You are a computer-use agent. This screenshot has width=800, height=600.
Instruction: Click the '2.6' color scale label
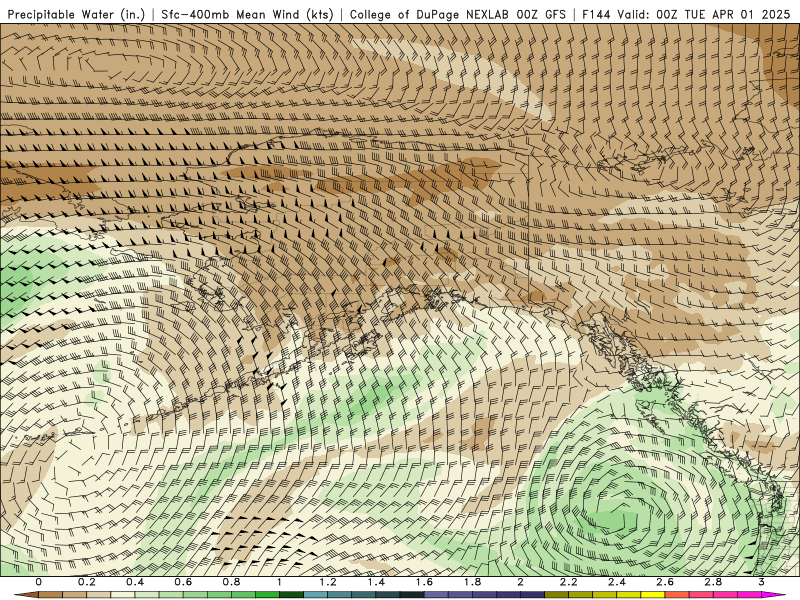click(665, 582)
